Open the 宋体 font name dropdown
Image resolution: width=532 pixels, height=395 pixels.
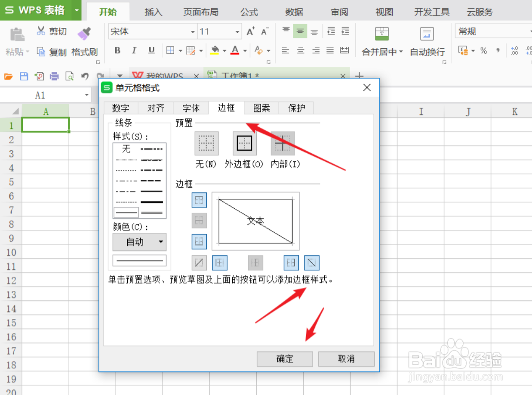coord(193,32)
